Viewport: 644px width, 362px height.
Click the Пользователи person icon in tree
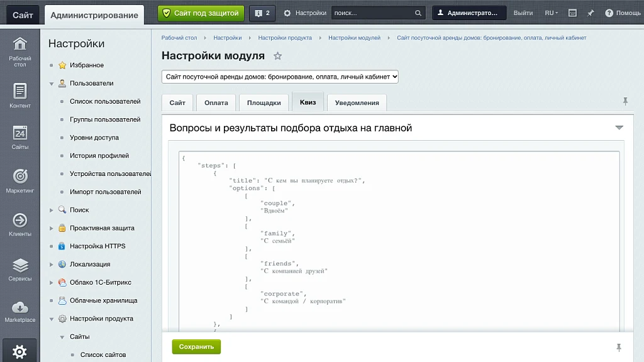tap(62, 84)
